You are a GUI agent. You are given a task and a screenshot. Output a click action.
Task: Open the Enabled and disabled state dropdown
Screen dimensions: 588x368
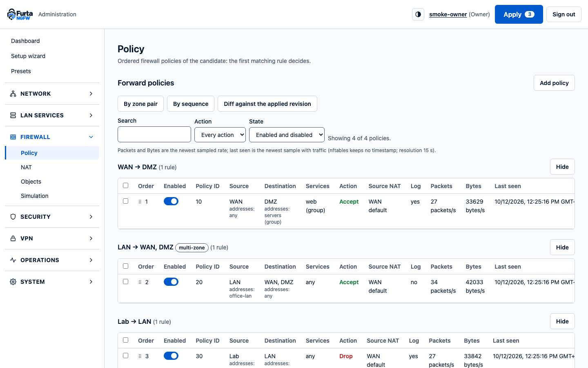287,135
